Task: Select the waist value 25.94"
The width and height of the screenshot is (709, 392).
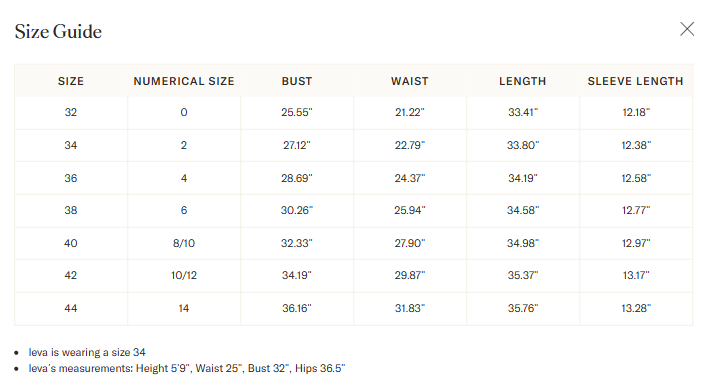Action: (x=410, y=210)
